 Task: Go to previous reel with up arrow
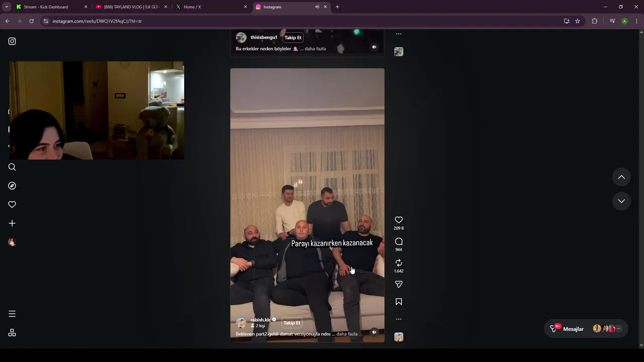(x=621, y=177)
